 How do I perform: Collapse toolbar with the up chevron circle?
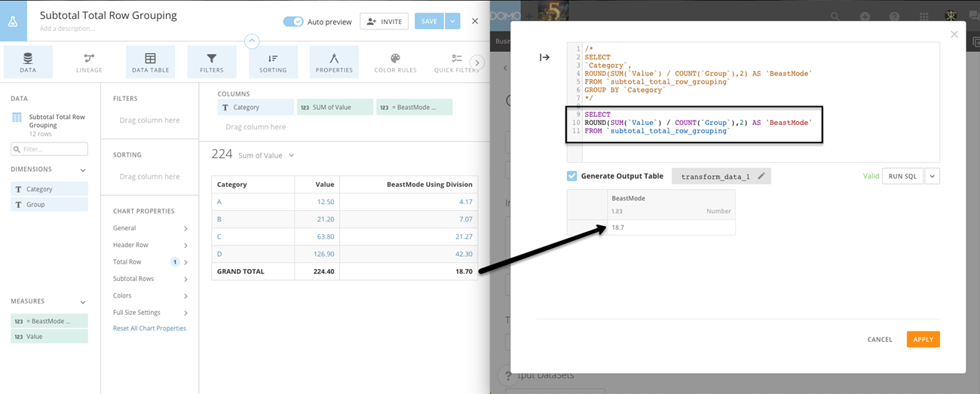pyautogui.click(x=252, y=42)
